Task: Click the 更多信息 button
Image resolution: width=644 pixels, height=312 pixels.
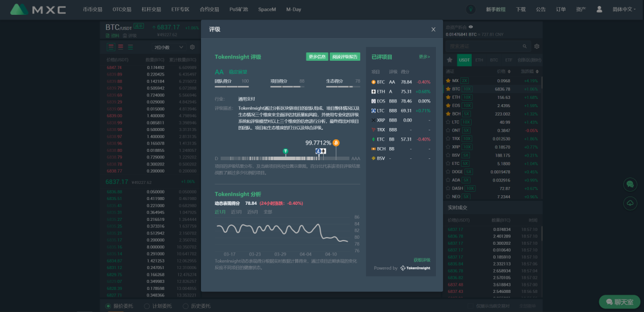Action: 317,57
